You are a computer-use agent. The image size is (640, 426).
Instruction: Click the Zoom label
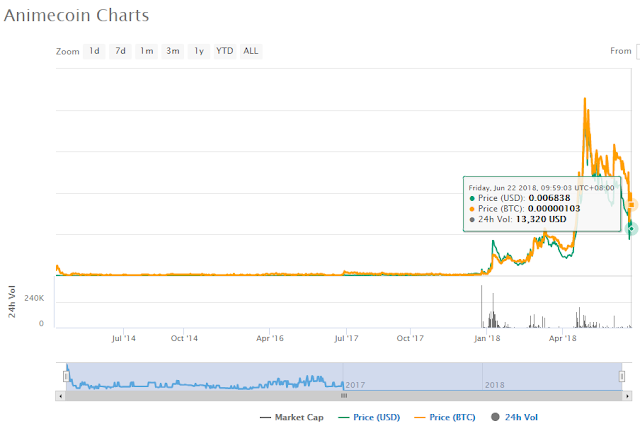pyautogui.click(x=68, y=51)
